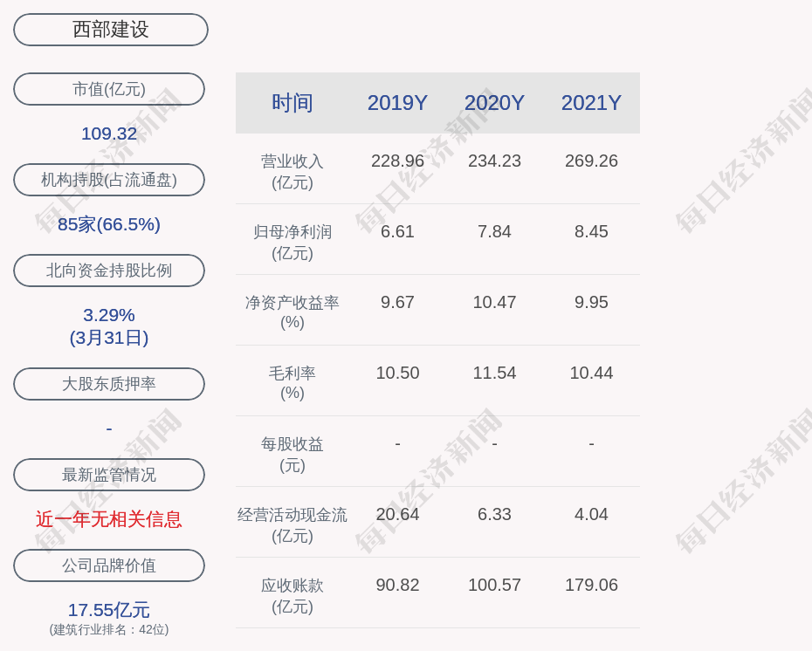This screenshot has height=651, width=812.
Task: Click the gross margin value 10.50
Action: (398, 373)
